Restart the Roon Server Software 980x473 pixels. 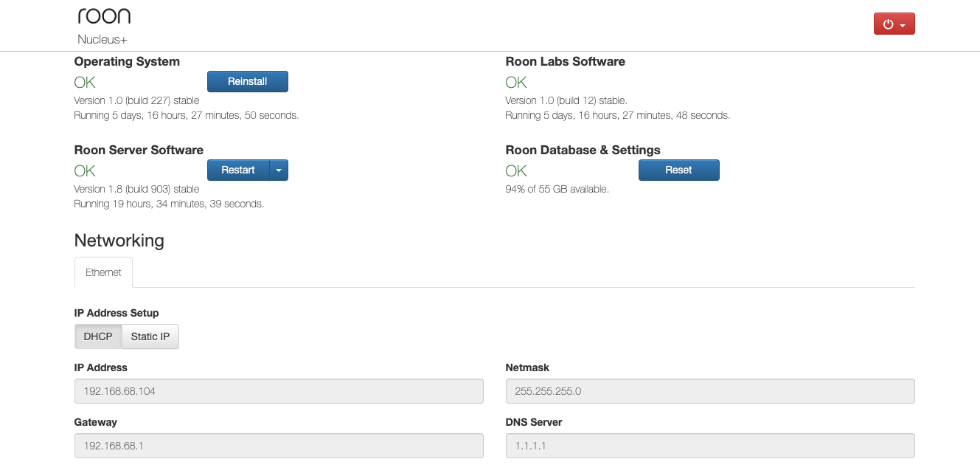point(238,170)
